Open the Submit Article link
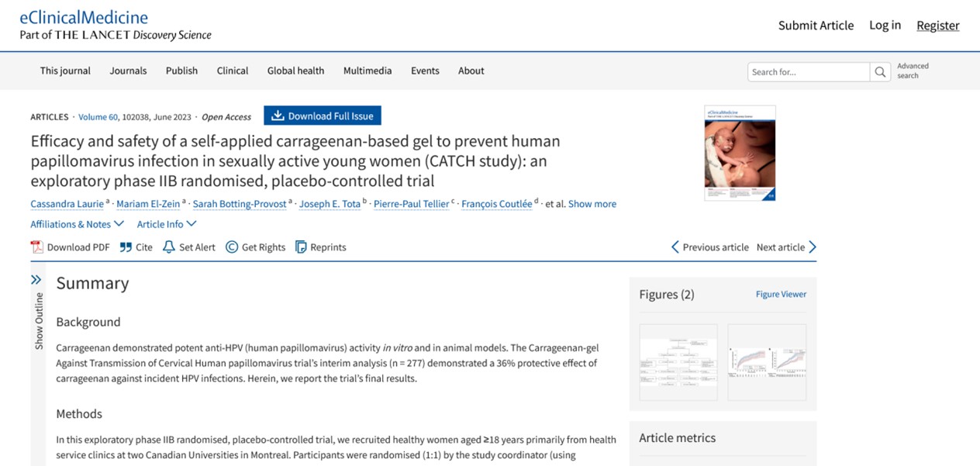The image size is (980, 466). coord(816,26)
